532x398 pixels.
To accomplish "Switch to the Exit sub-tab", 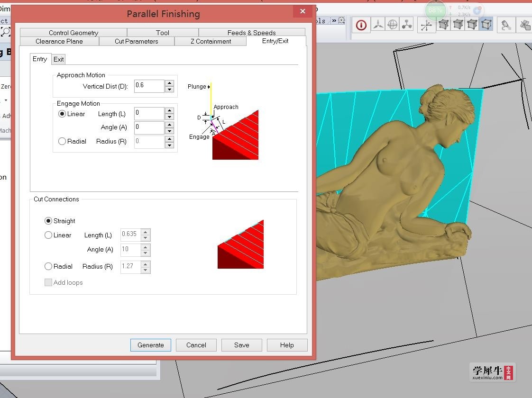I will pyautogui.click(x=58, y=59).
